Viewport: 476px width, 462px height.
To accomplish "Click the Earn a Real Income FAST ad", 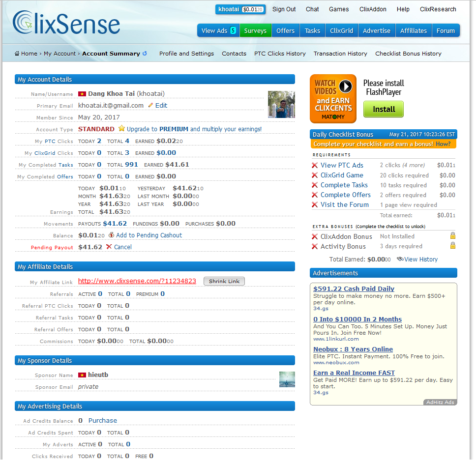I will tap(354, 373).
